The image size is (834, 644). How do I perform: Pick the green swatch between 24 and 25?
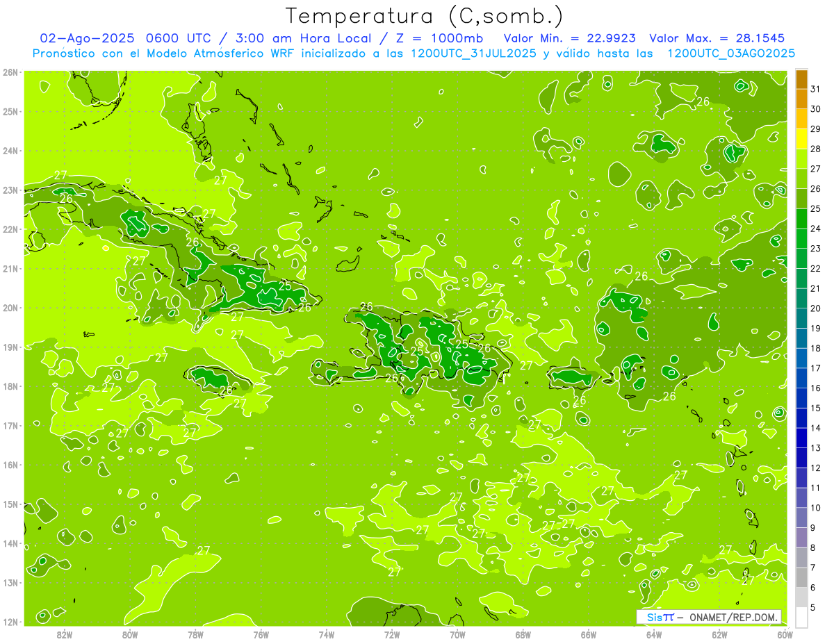801,219
